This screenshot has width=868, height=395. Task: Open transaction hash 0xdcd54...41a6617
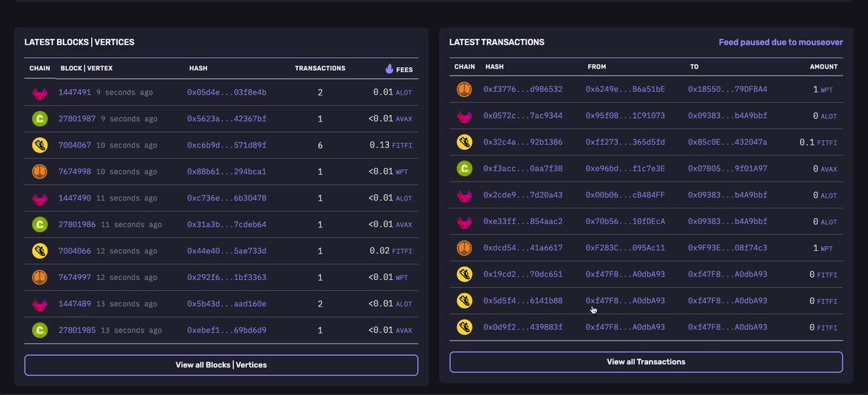tap(523, 248)
